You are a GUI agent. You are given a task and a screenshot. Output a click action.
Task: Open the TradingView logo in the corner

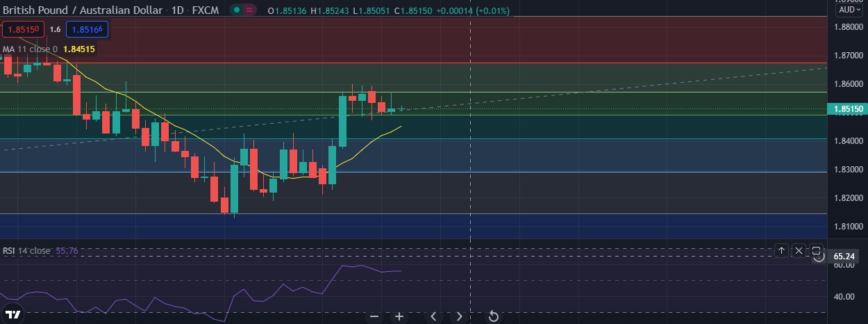tap(13, 313)
